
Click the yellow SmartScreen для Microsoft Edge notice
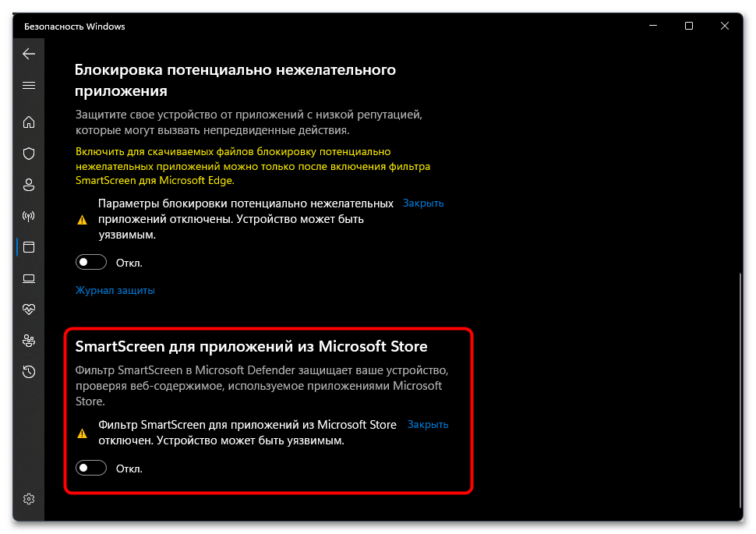click(253, 166)
